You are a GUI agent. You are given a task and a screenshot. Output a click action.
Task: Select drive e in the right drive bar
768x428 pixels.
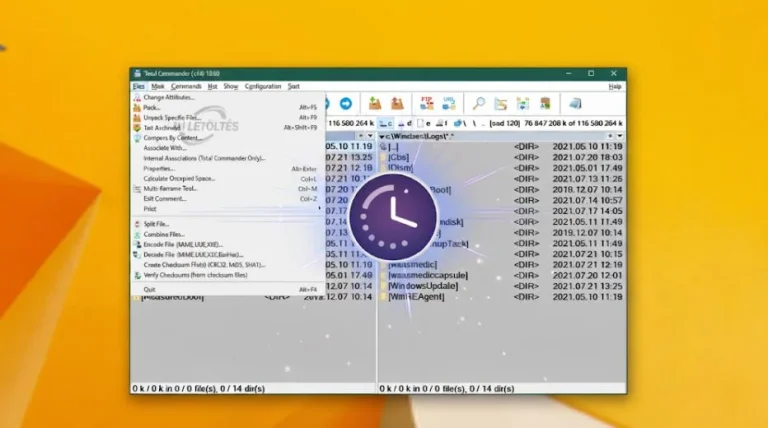pos(424,123)
